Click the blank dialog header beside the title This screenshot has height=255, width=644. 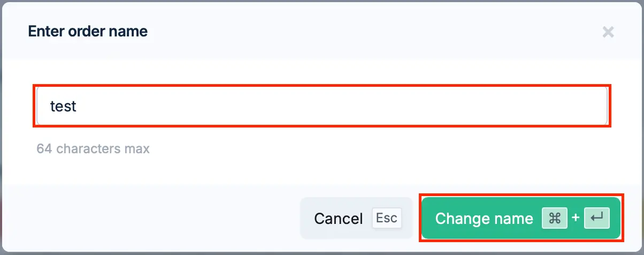(x=374, y=32)
